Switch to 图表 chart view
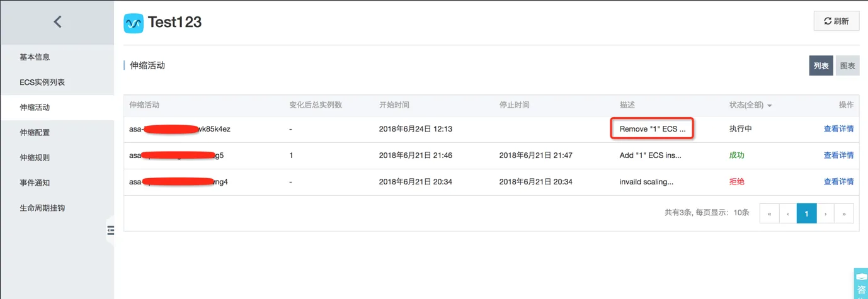This screenshot has height=299, width=868. coord(847,65)
